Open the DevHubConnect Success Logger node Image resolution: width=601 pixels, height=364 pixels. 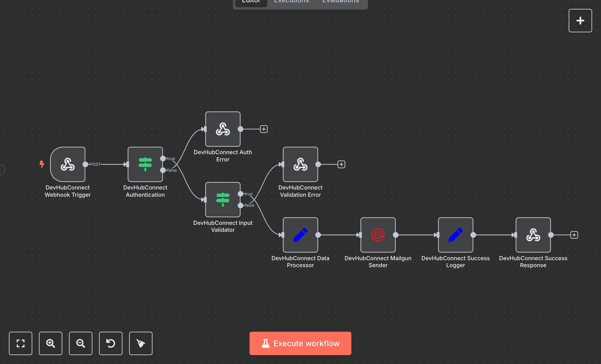pos(455,235)
